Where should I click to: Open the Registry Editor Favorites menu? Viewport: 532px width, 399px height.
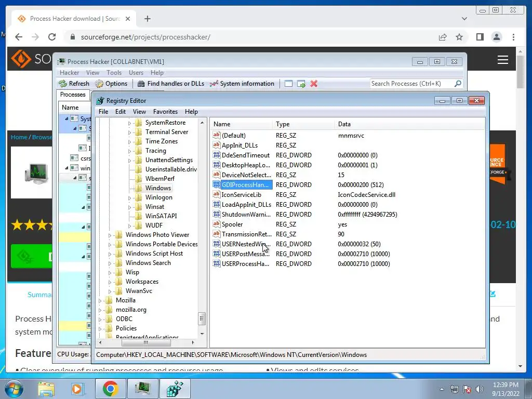point(165,112)
